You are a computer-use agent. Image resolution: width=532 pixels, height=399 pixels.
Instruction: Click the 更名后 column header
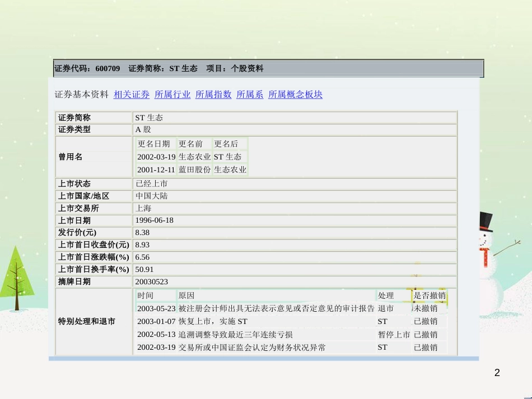point(226,144)
